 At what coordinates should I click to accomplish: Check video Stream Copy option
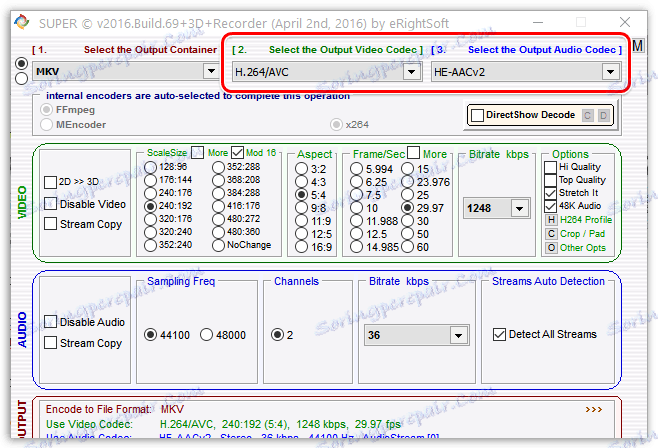(50, 224)
